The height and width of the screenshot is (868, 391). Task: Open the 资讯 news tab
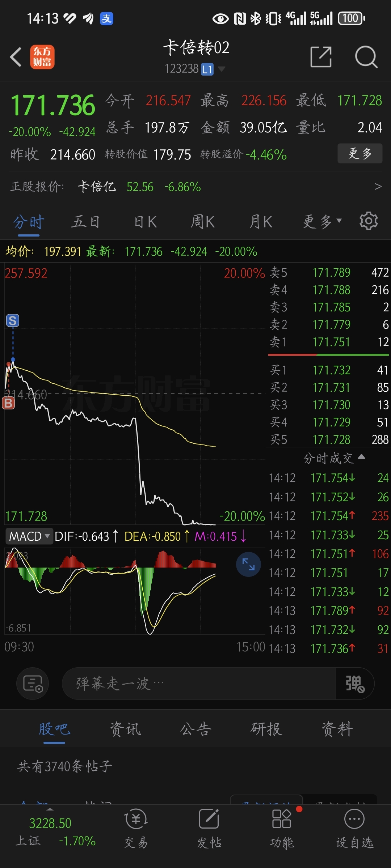(x=125, y=729)
